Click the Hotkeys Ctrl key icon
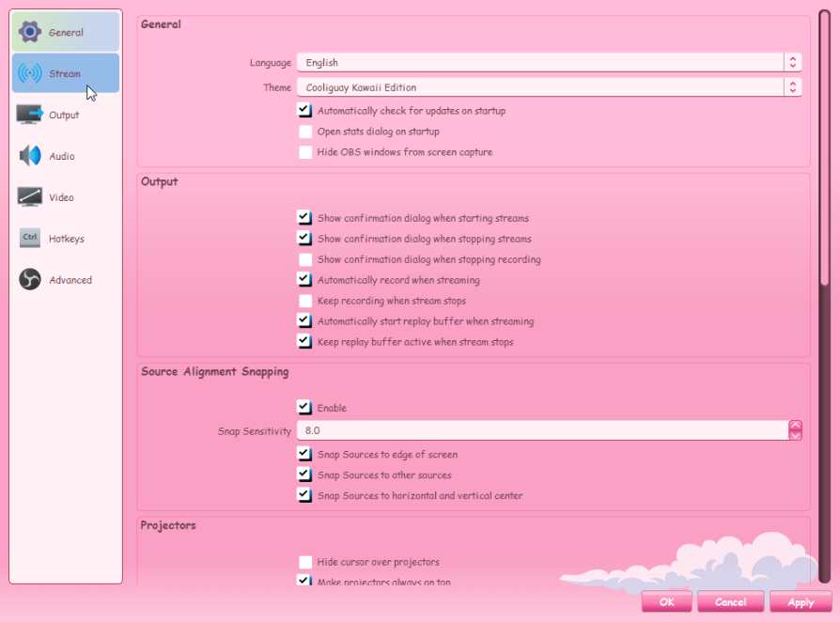This screenshot has width=840, height=622. tap(30, 238)
